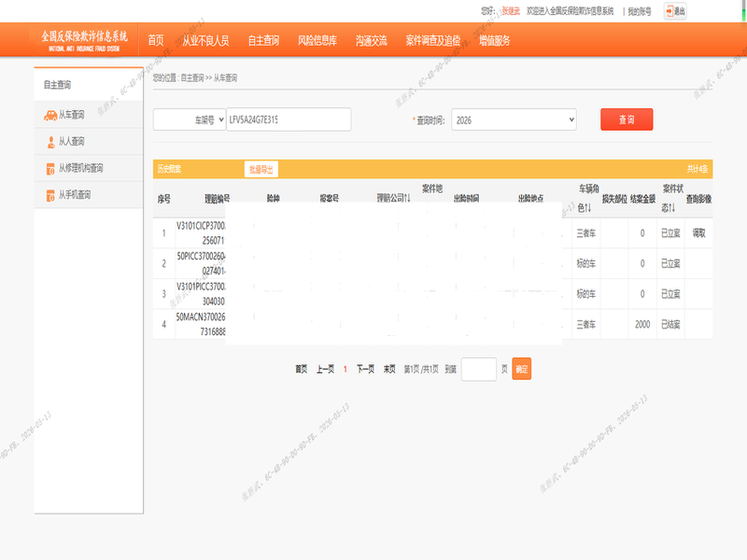Open the 风险信息库 menu
Screen dimensions: 747x560
click(317, 40)
